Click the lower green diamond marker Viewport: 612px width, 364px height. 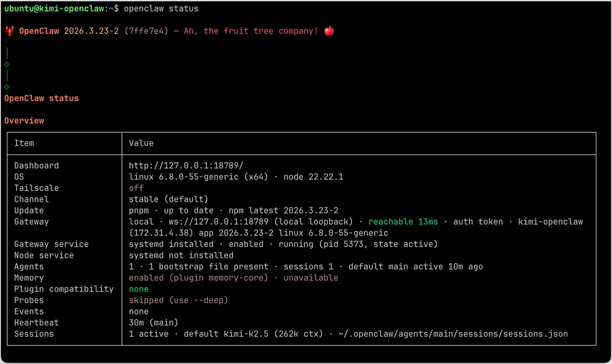click(x=7, y=87)
